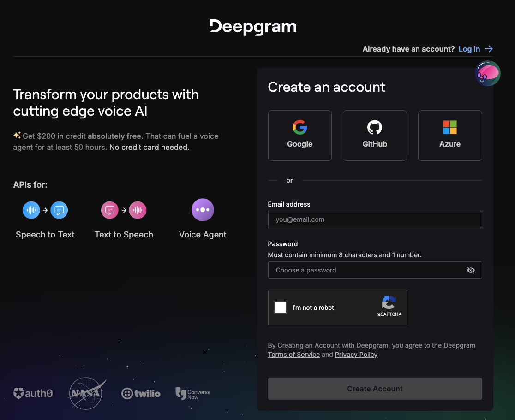Click the 'Already have an account?' text

[408, 49]
